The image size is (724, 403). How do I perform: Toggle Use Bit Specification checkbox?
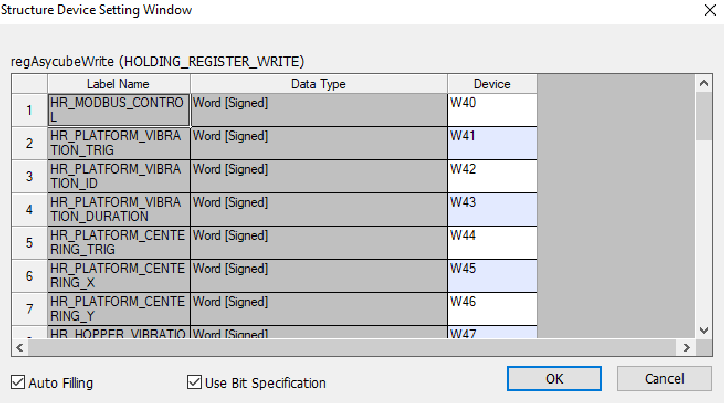pos(195,382)
